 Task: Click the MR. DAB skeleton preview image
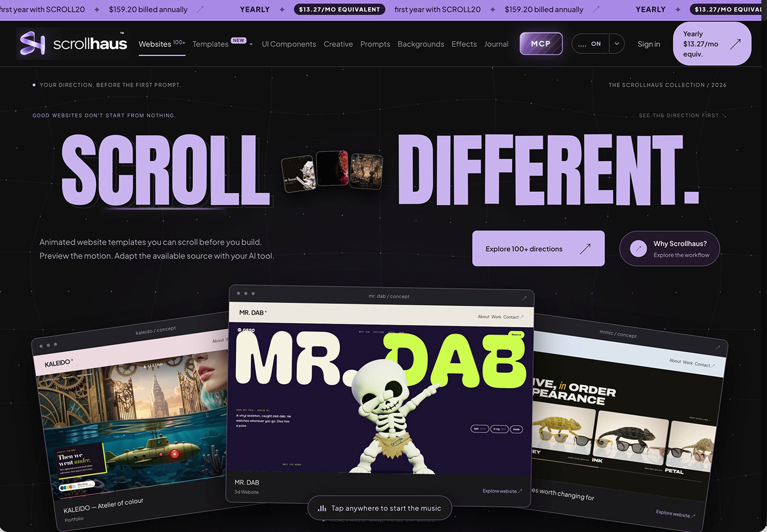click(x=380, y=398)
